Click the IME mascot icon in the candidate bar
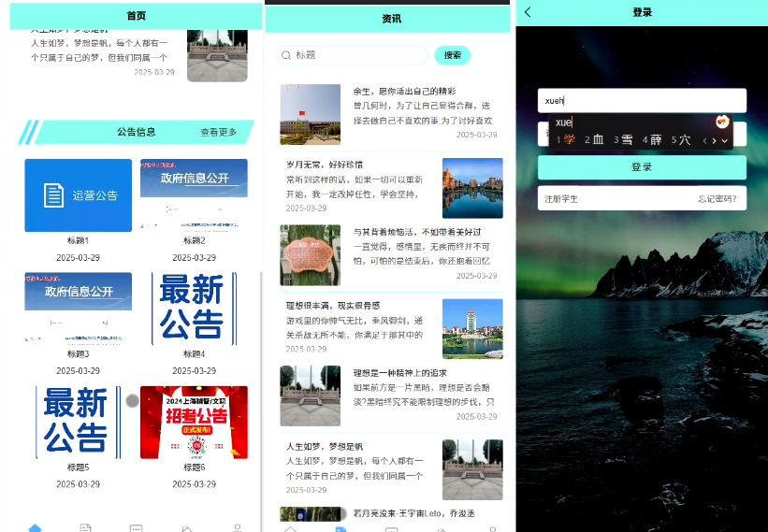This screenshot has height=532, width=768. (x=722, y=122)
